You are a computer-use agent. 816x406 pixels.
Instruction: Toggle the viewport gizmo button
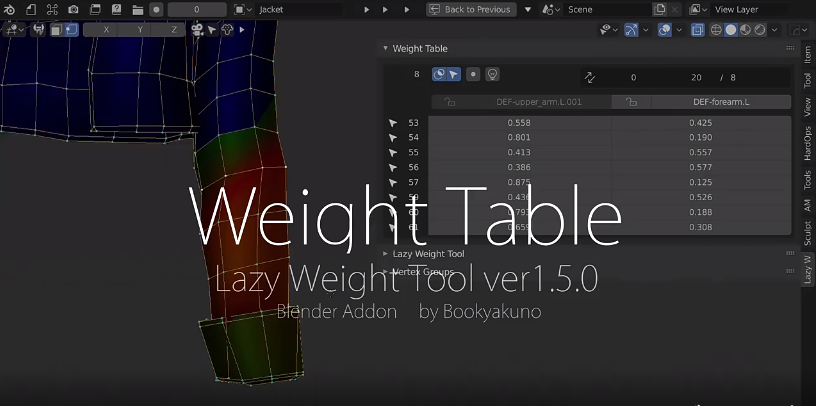point(631,30)
